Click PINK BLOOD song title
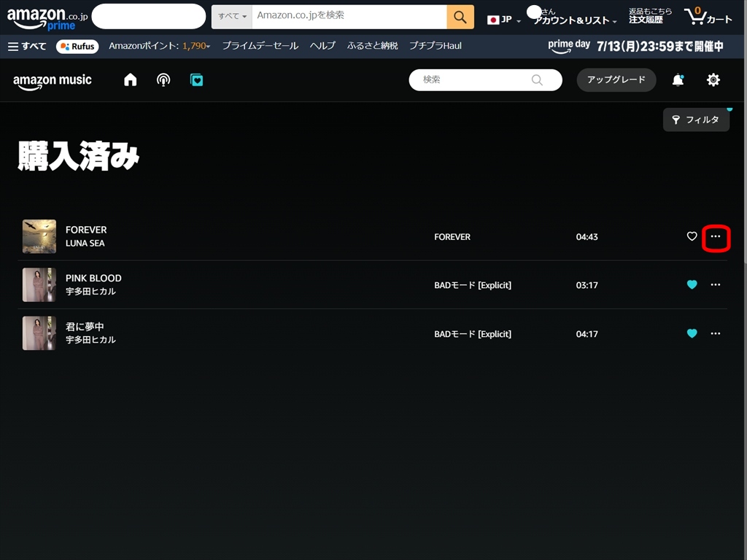The image size is (747, 560). click(x=93, y=278)
